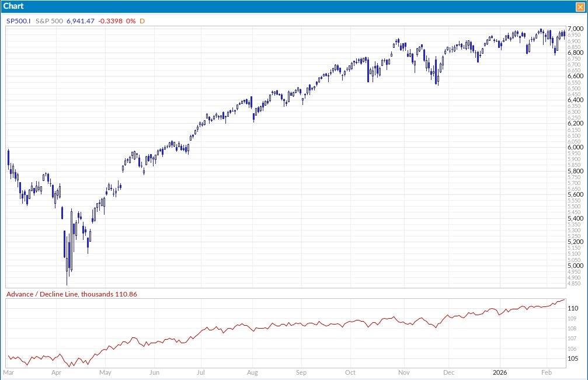
Task: Click the 2026 year marker on time axis
Action: pos(501,372)
